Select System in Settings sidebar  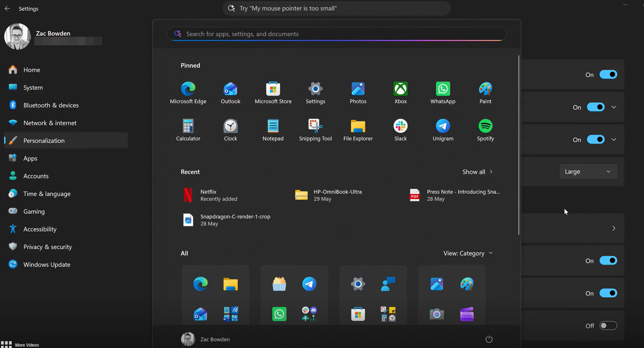[x=66, y=87]
